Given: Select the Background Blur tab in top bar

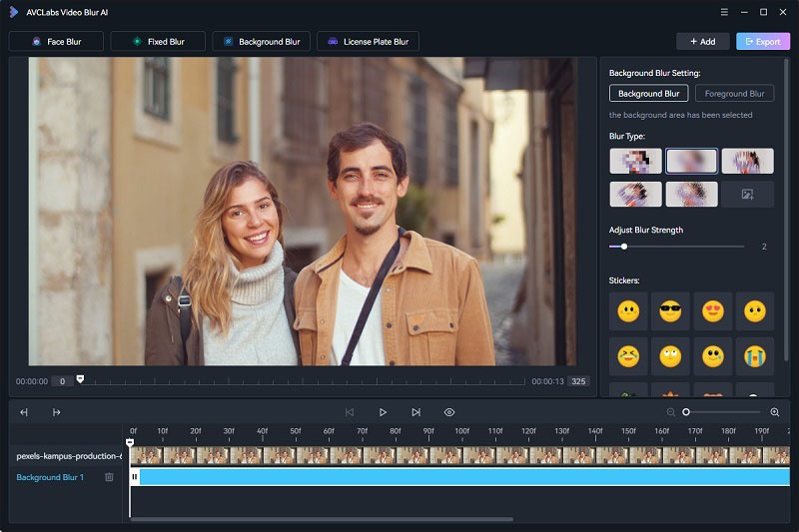Looking at the screenshot, I should [x=261, y=42].
